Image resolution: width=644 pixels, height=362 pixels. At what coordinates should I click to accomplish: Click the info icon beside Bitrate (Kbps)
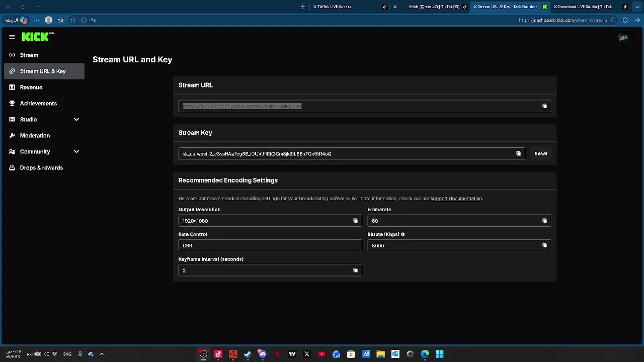(403, 234)
